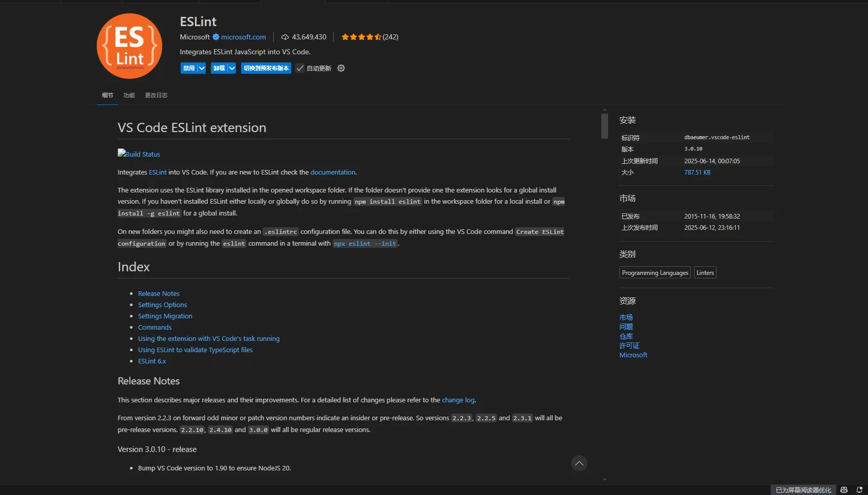Select the Programming Languages category tag

point(655,273)
